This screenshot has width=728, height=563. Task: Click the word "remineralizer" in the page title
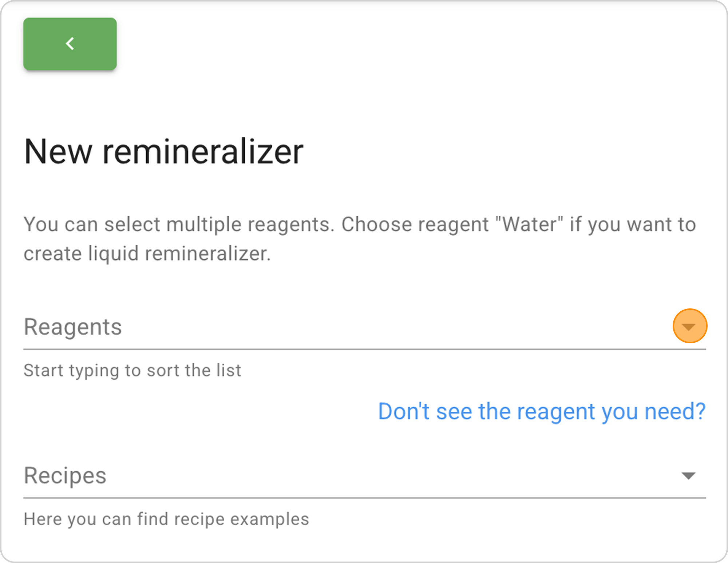coord(203,152)
